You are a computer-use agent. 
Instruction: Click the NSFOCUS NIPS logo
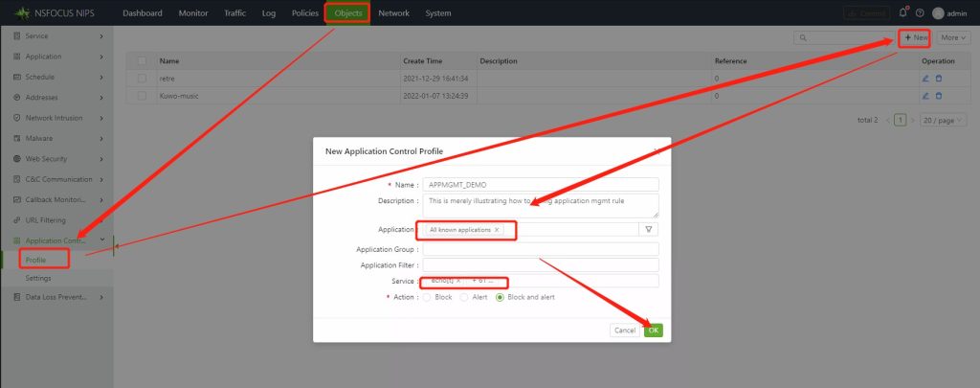pyautogui.click(x=55, y=13)
